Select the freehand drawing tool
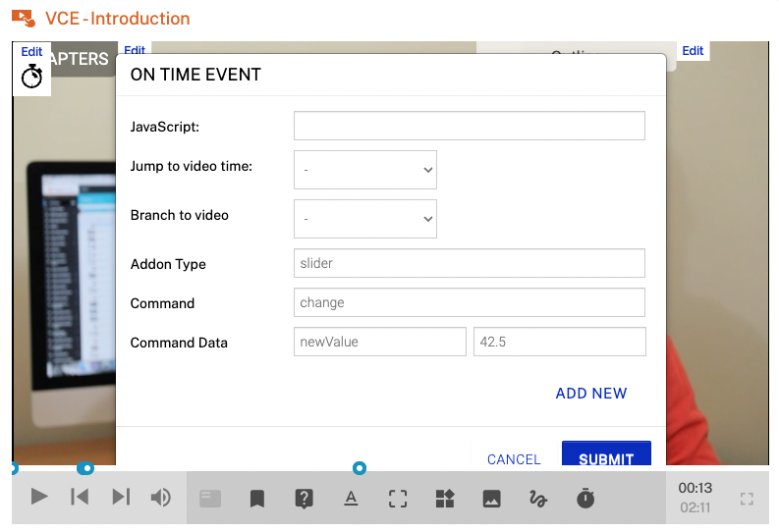 pyautogui.click(x=538, y=499)
